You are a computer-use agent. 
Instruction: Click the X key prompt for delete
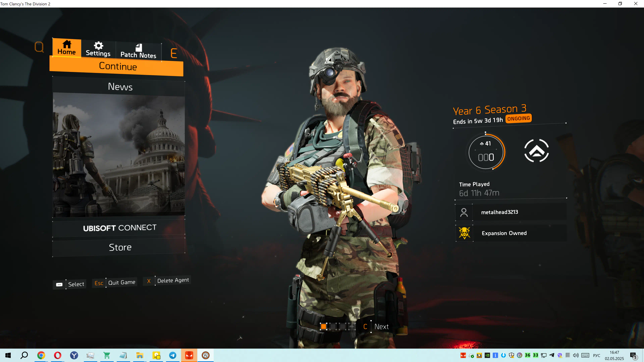pyautogui.click(x=149, y=281)
